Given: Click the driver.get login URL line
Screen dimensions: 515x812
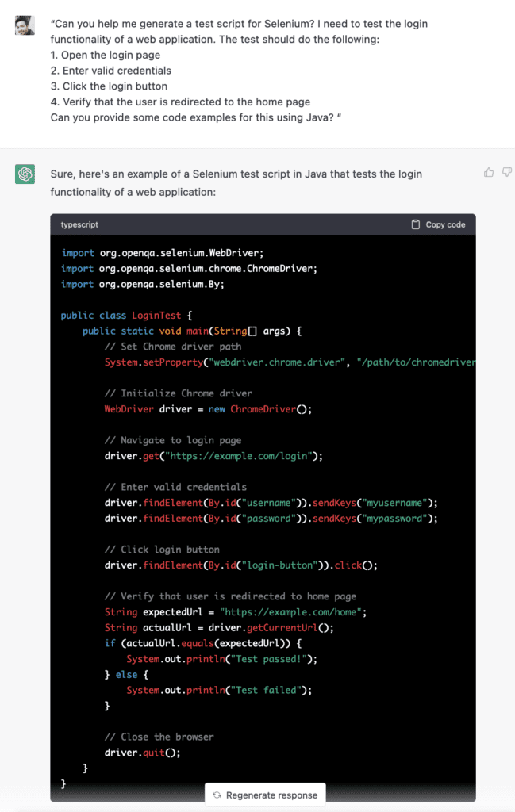Looking at the screenshot, I should pos(213,456).
